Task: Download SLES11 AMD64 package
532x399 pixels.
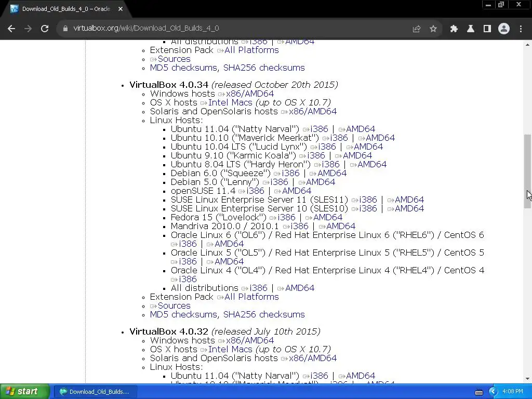Action: click(x=409, y=199)
